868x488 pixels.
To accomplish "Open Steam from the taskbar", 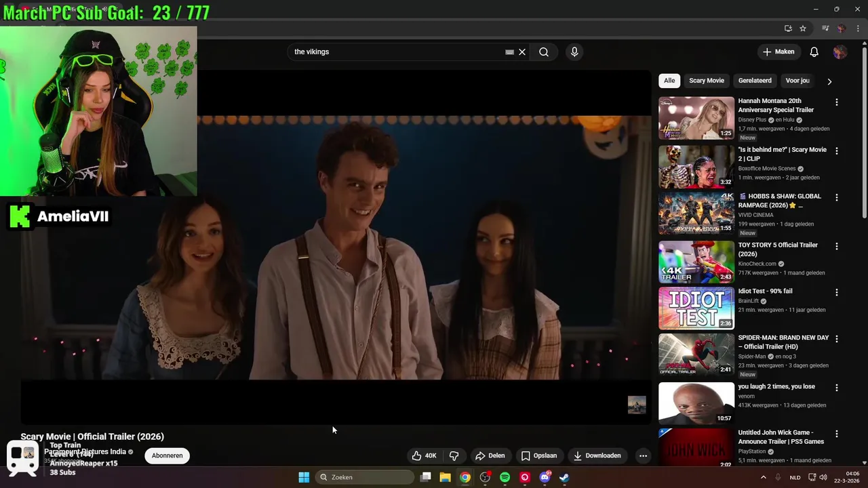I will click(564, 477).
